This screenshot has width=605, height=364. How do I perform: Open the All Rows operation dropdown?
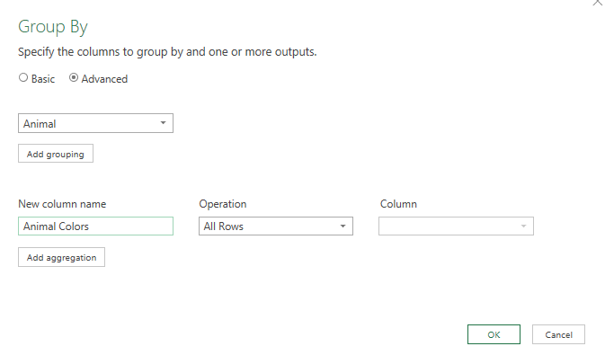[x=276, y=226]
